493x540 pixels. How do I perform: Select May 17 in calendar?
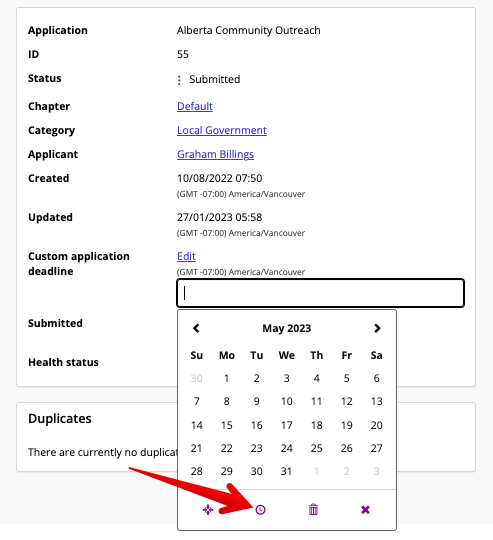click(287, 425)
